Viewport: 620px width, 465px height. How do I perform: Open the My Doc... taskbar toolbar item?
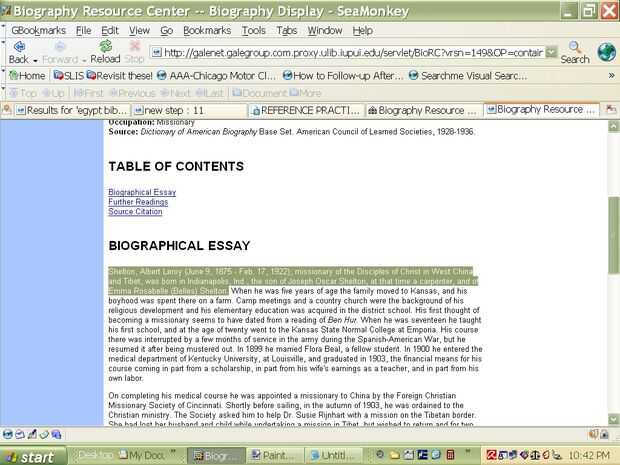pyautogui.click(x=142, y=456)
